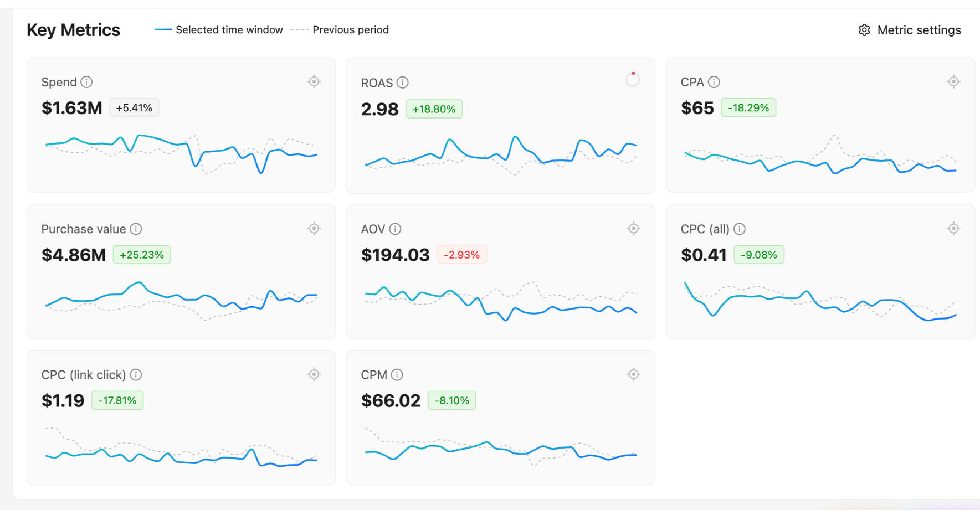Click the CPA info icon
This screenshot has height=510, width=980.
714,82
